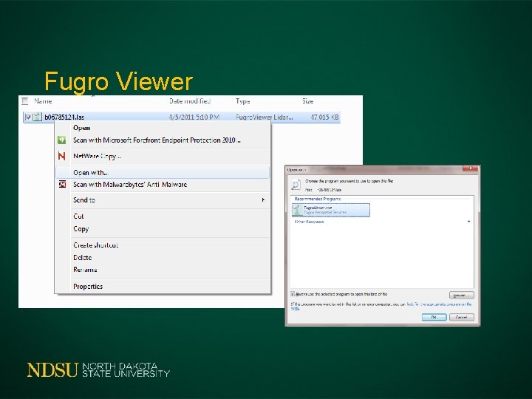Click the 47,015 KB size cell
532x399 pixels.
click(x=324, y=117)
